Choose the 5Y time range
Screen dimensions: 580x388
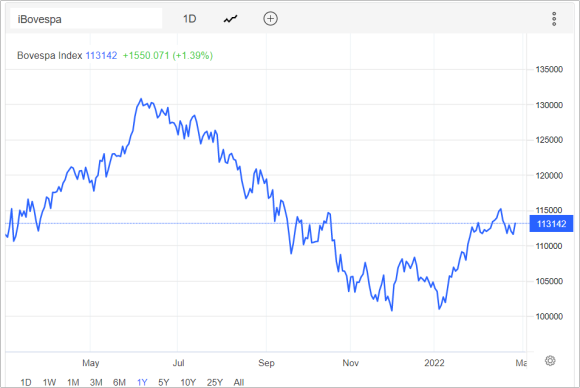tap(163, 382)
